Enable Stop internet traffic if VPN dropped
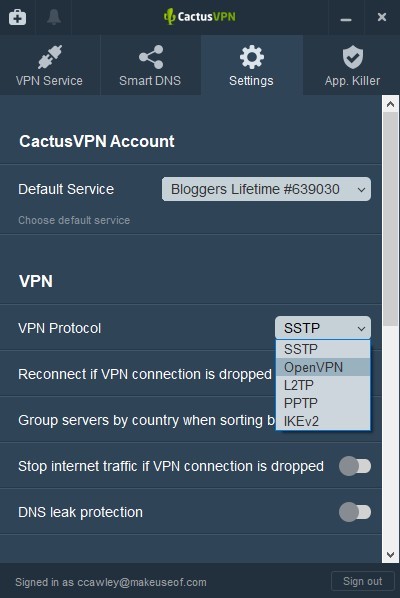The image size is (400, 598). (355, 466)
